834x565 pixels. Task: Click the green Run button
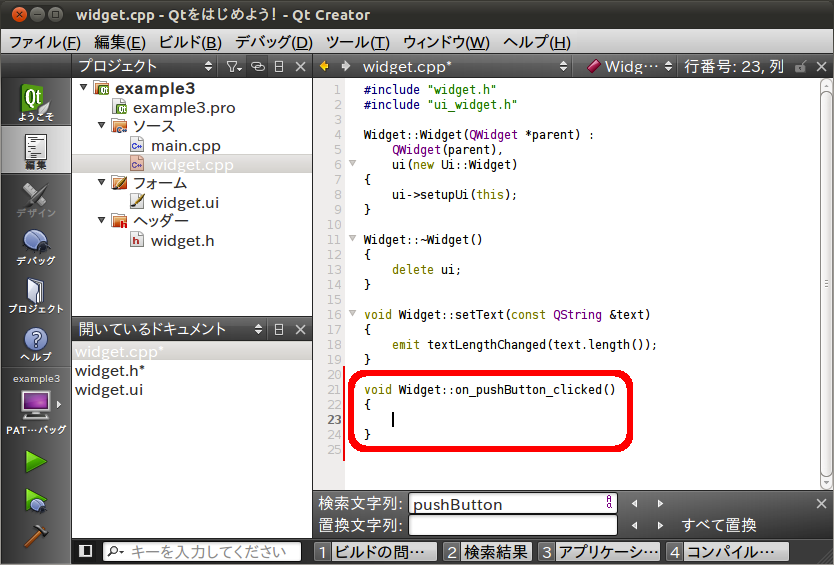point(36,460)
